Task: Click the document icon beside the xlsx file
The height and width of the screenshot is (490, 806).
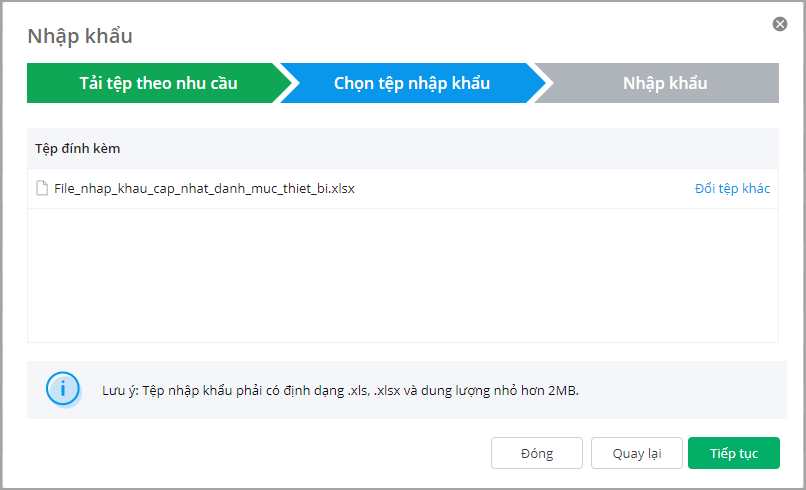Action: [x=42, y=188]
